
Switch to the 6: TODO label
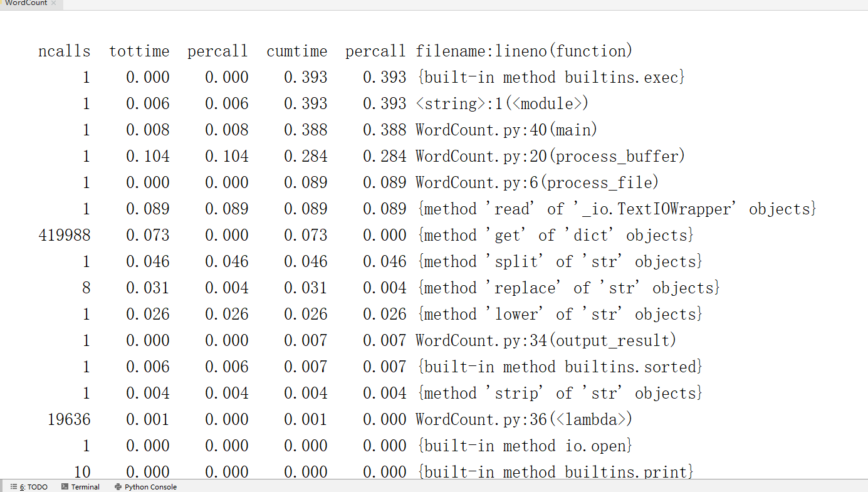34,487
